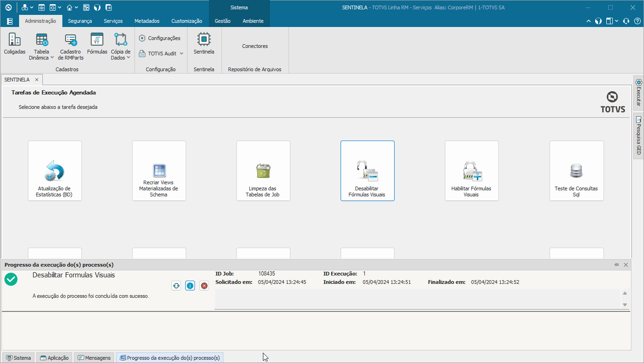Open Tabela Dinâmica from the ribbon
Screen dimensions: 644x363
pos(41,47)
